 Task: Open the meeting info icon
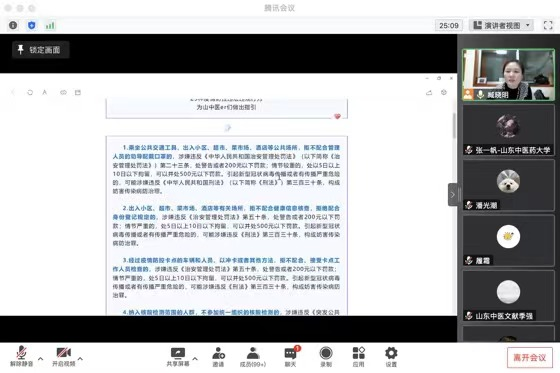[x=13, y=25]
